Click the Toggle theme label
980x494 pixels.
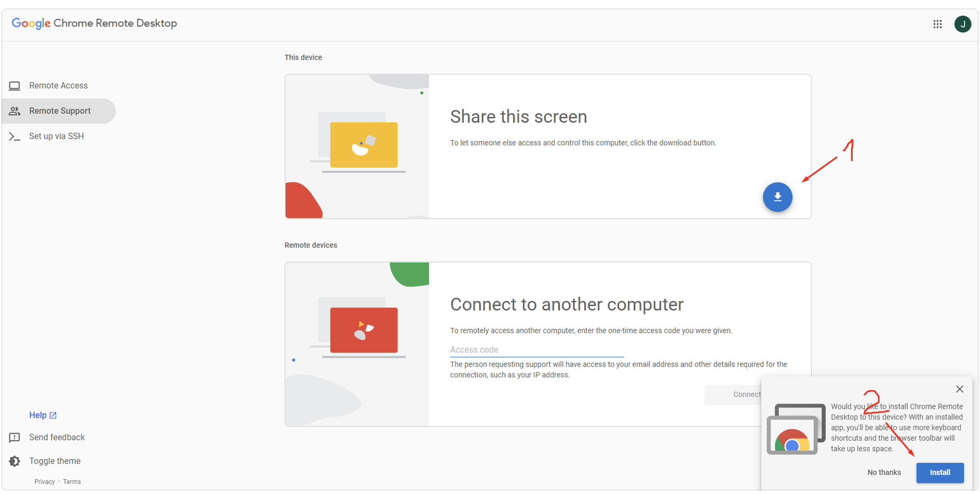55,461
